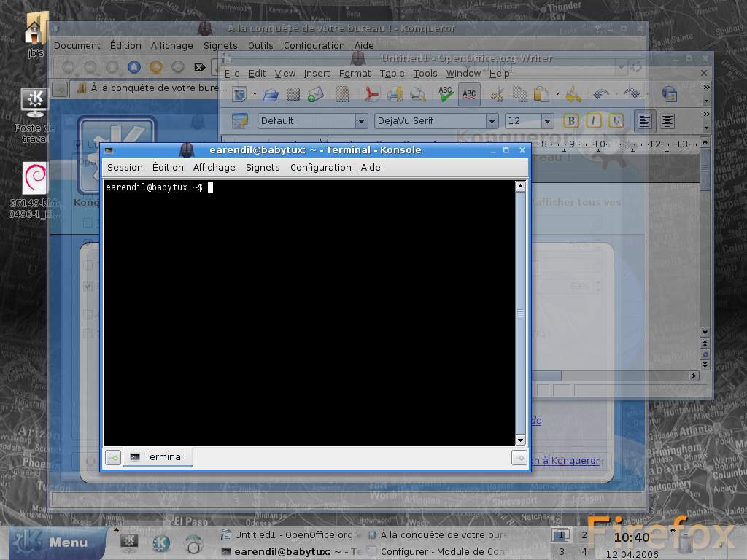This screenshot has height=560, width=747.
Task: Set Centered alignment in Writer toolbar
Action: pos(667,122)
